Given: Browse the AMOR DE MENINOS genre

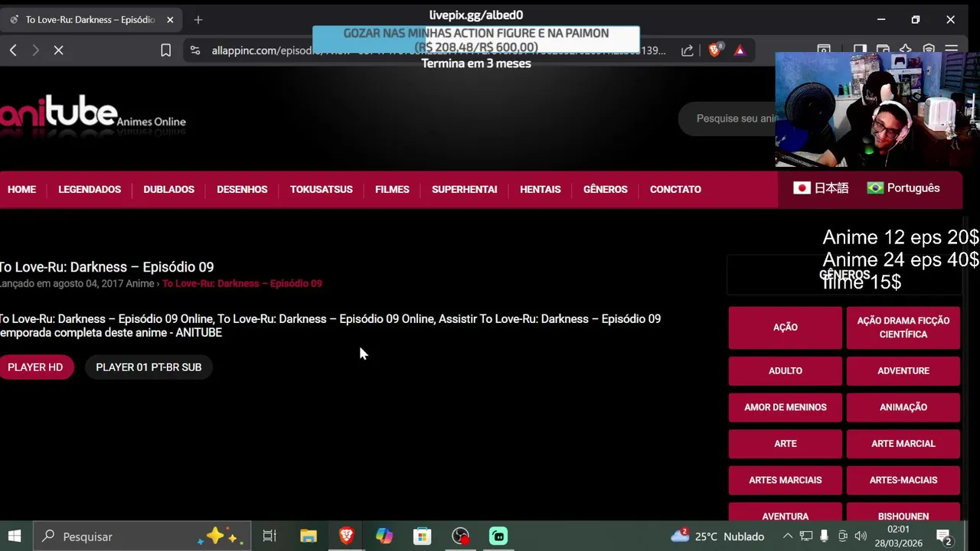Looking at the screenshot, I should [786, 408].
